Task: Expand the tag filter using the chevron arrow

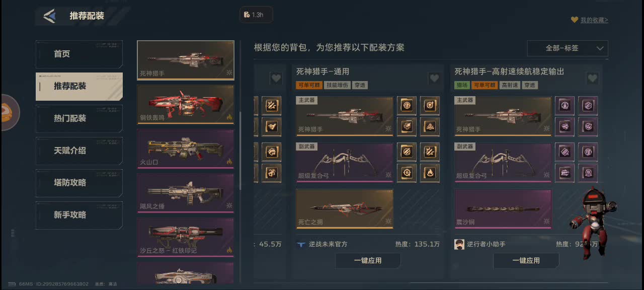Action: (x=600, y=48)
